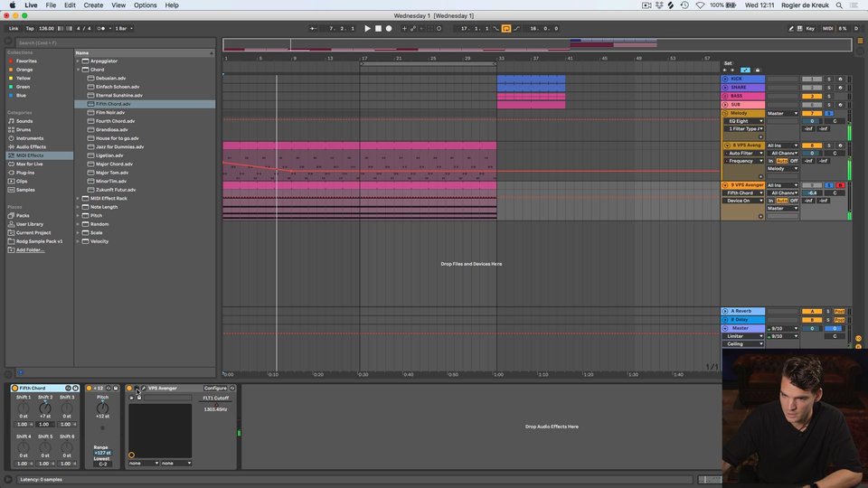
Task: Solo the SNARE track
Action: (829, 88)
